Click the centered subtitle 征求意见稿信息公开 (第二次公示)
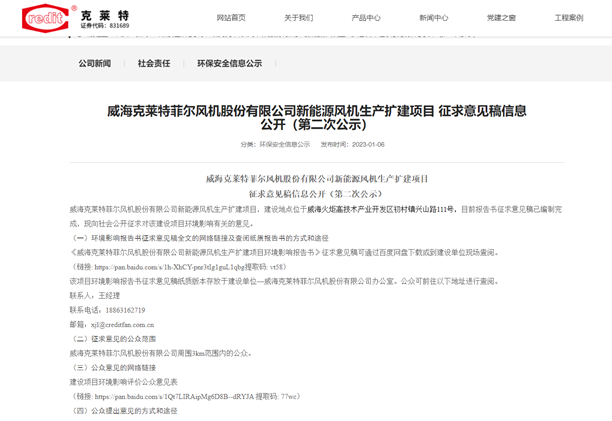The width and height of the screenshot is (612, 421). 317,194
